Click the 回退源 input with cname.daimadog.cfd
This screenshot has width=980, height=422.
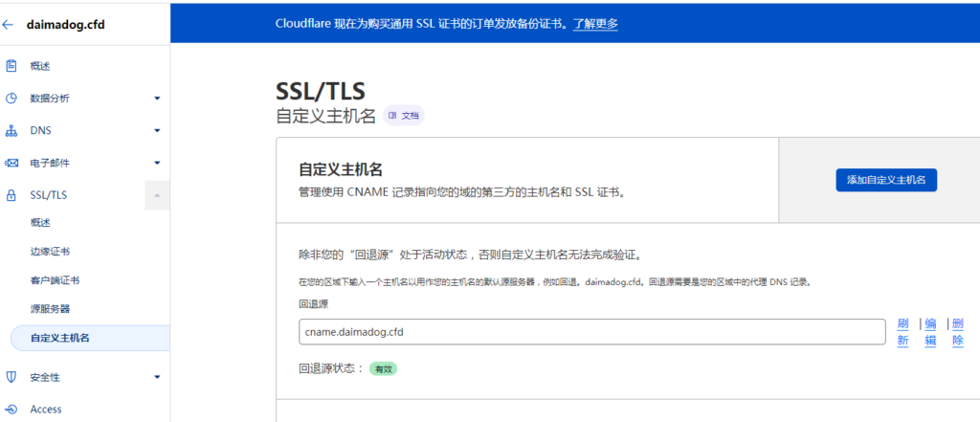point(591,332)
